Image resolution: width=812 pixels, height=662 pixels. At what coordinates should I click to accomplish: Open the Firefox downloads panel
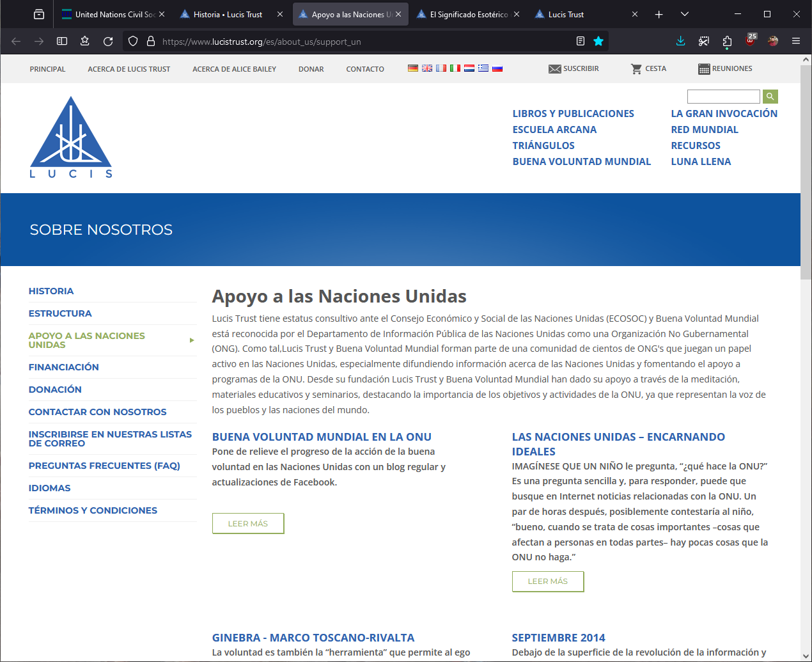point(680,42)
